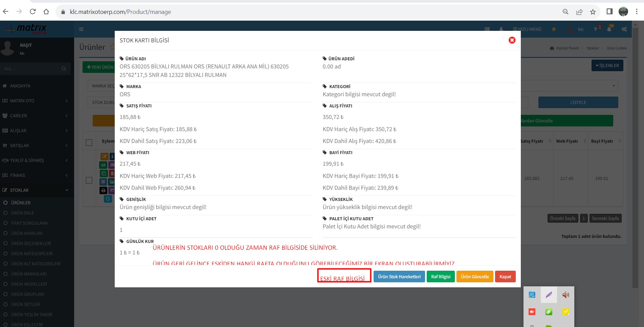Image resolution: width=644 pixels, height=327 pixels.
Task: Click the green Raf Bilgisi button
Action: (x=440, y=277)
